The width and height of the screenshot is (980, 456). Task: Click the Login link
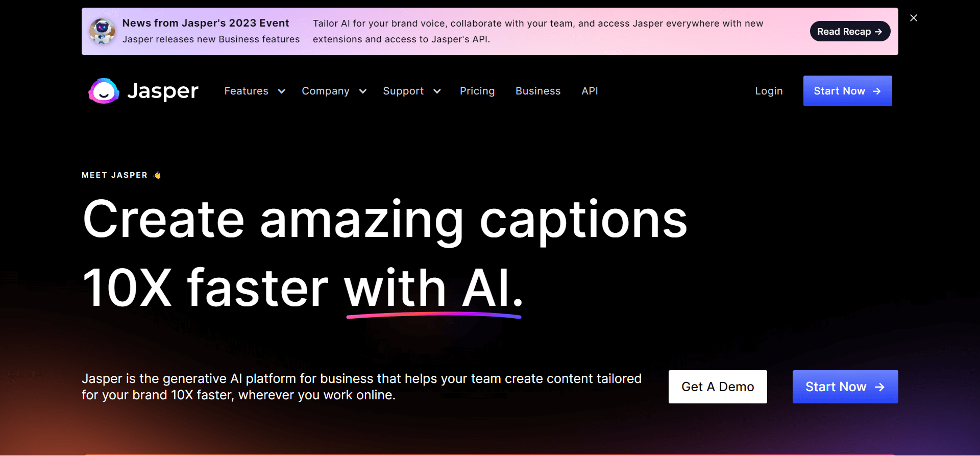point(769,91)
